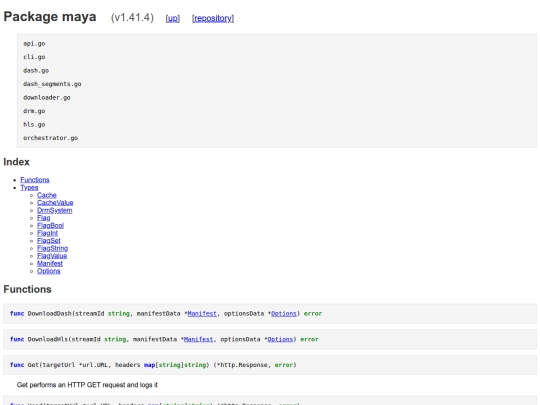The width and height of the screenshot is (540, 405).
Task: Select the orchestrator.go file name
Action: click(x=51, y=138)
